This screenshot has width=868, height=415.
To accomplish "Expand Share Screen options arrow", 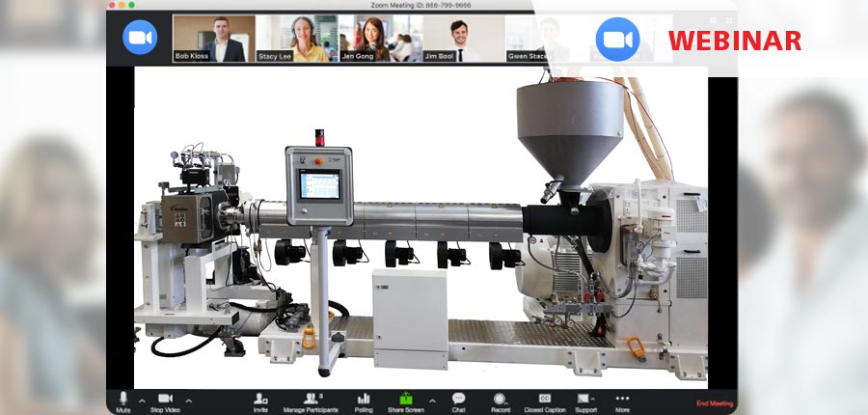I will (431, 400).
